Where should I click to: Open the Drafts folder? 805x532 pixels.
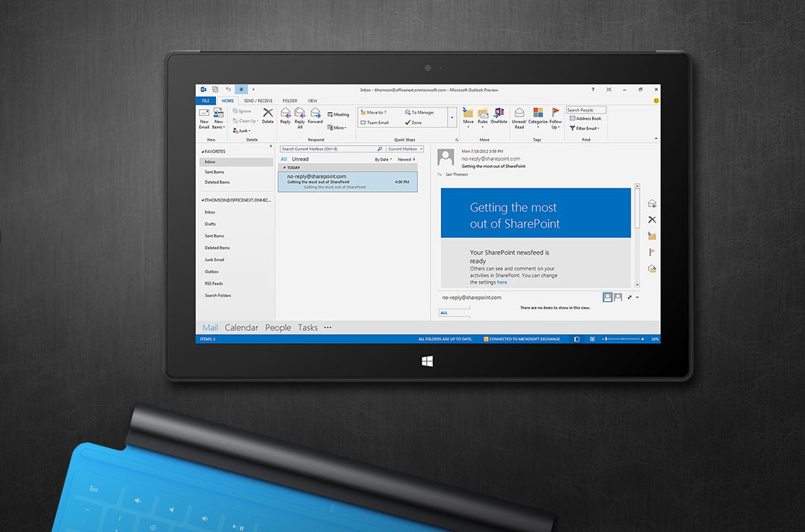tap(210, 223)
